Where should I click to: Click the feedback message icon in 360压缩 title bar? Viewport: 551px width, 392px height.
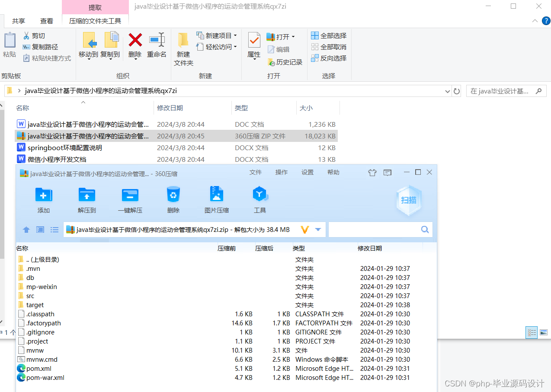point(388,173)
